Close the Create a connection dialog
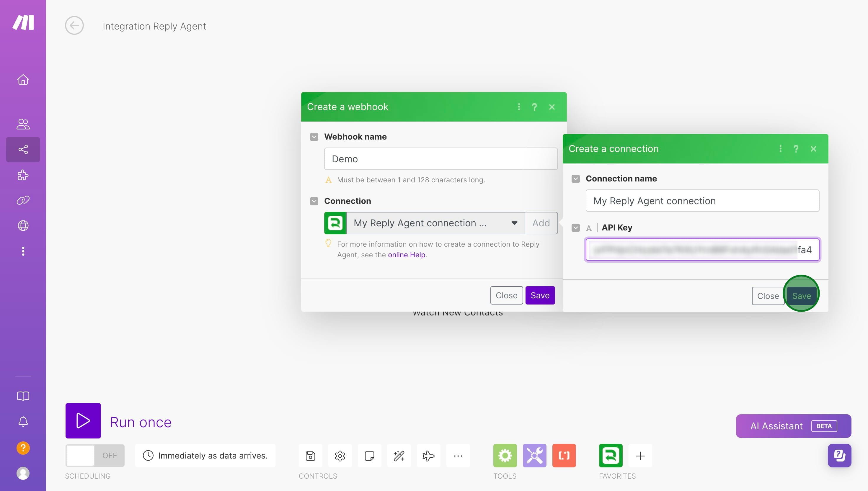Screen dimensions: 868x491 813,149
